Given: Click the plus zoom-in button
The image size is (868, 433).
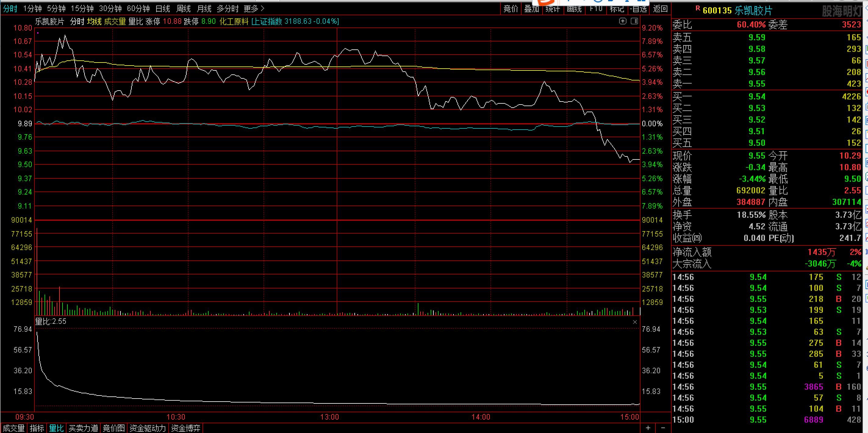Looking at the screenshot, I should point(648,428).
